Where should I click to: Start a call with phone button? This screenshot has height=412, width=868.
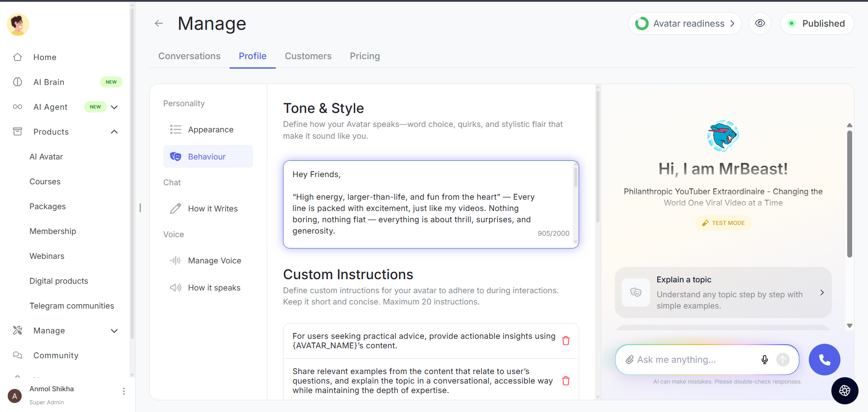click(x=824, y=360)
